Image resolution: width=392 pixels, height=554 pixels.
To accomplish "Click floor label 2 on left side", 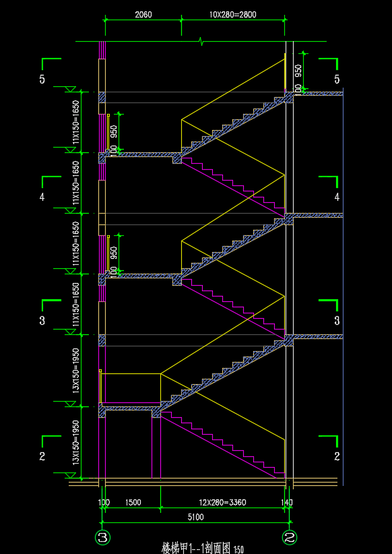I will [42, 456].
